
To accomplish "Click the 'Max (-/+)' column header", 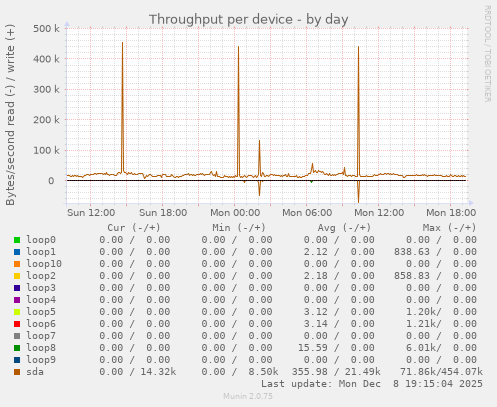I will click(449, 228).
